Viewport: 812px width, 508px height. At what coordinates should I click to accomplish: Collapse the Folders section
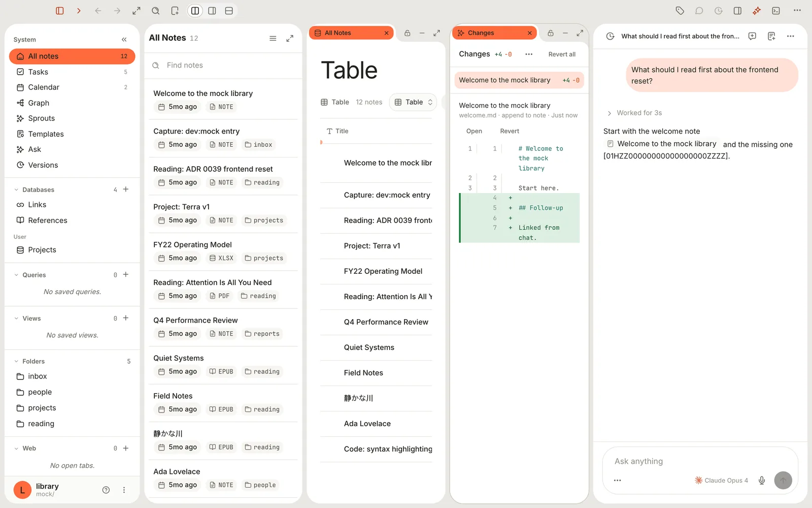tap(16, 361)
